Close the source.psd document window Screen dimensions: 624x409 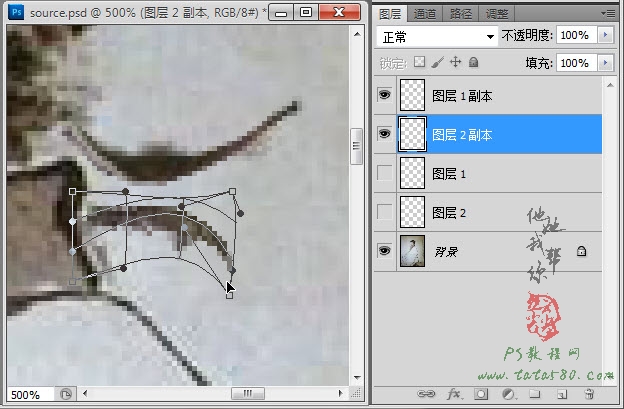339,12
